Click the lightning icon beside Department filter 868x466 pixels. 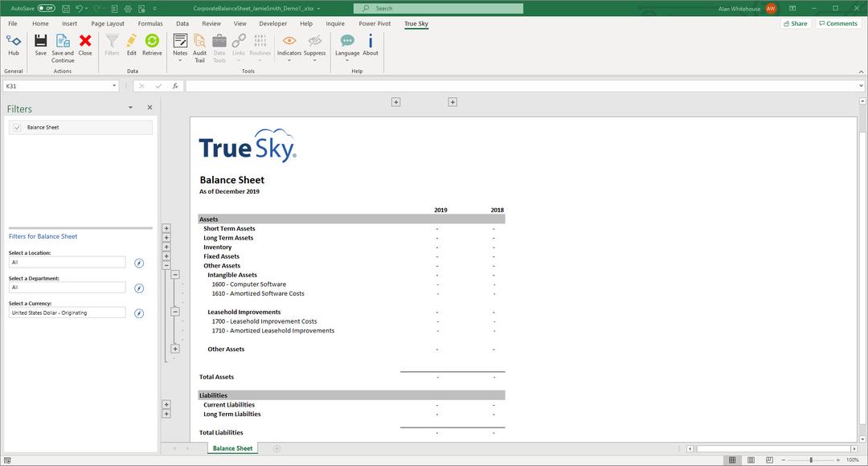point(139,288)
